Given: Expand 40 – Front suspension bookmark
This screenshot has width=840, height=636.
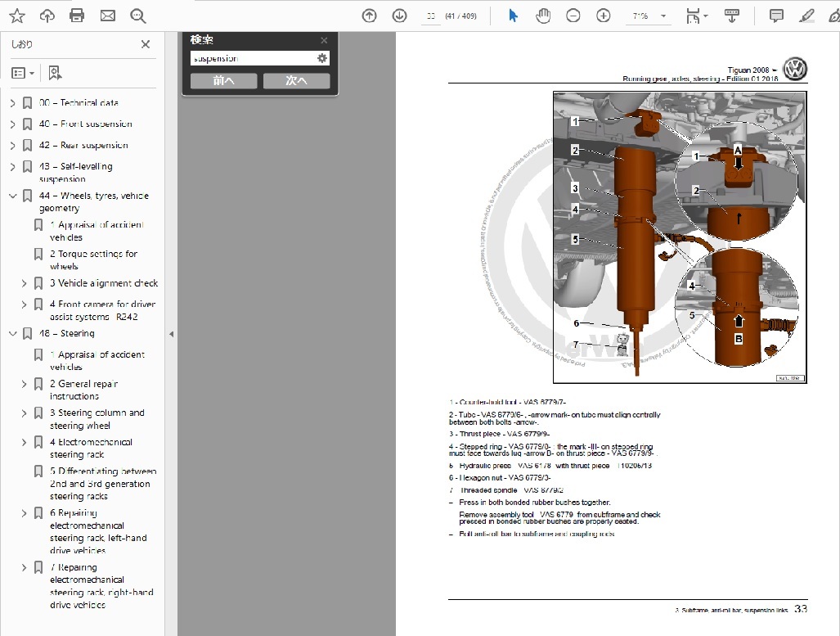Looking at the screenshot, I should (13, 124).
